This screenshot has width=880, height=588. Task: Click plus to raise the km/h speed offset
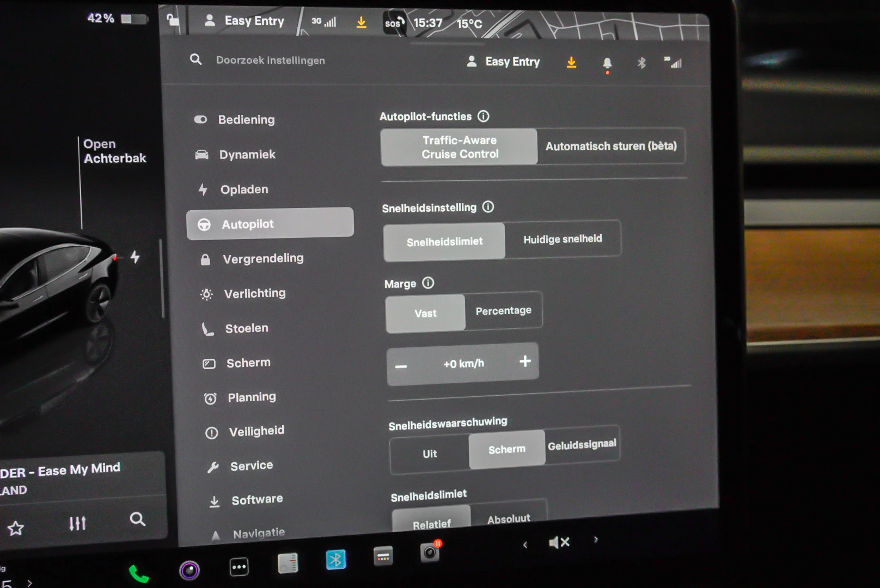pyautogui.click(x=524, y=361)
